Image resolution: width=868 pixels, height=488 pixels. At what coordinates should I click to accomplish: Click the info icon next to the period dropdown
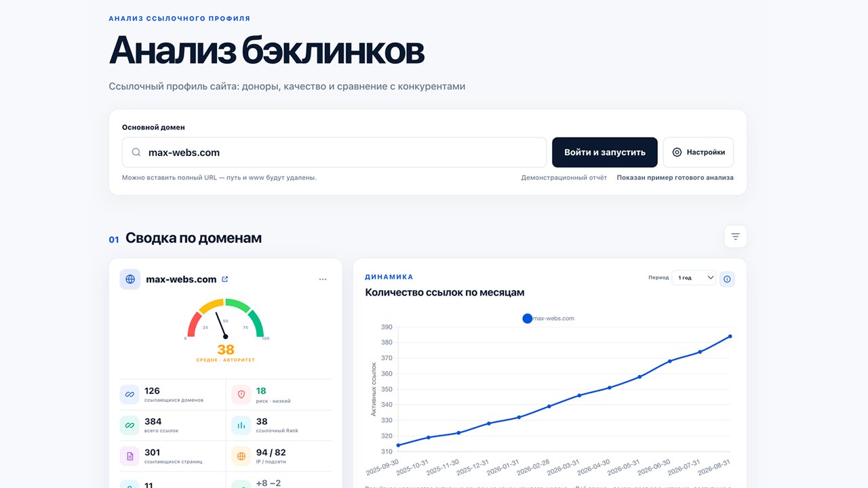point(727,279)
